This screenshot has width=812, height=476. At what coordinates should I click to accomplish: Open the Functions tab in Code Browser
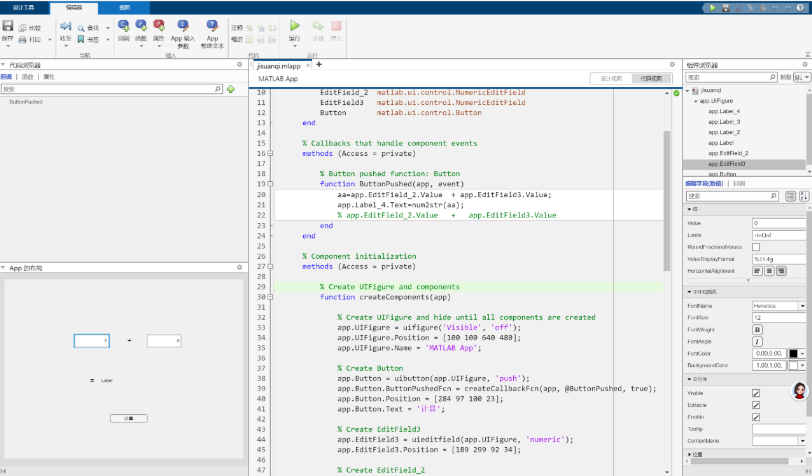(x=27, y=77)
